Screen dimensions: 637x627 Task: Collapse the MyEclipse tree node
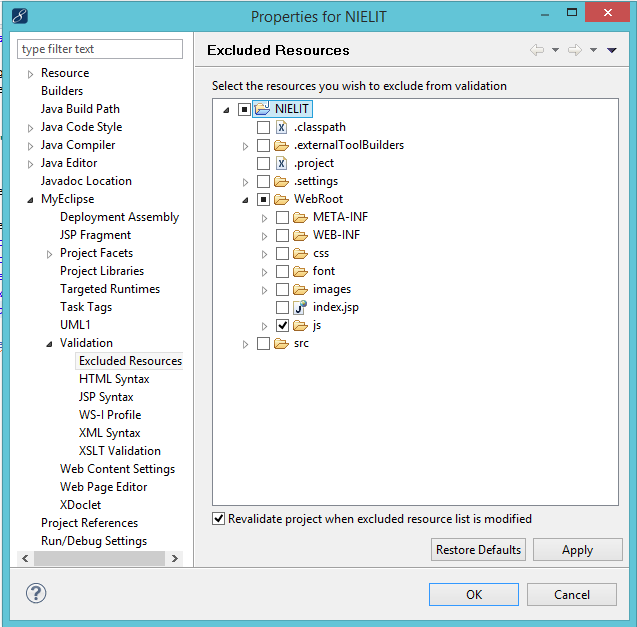30,200
